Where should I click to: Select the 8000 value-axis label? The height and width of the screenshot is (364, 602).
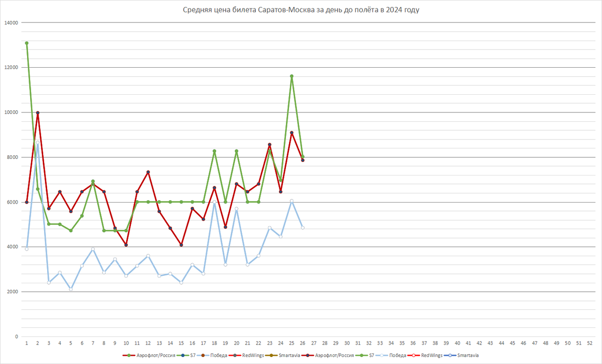tap(12, 157)
